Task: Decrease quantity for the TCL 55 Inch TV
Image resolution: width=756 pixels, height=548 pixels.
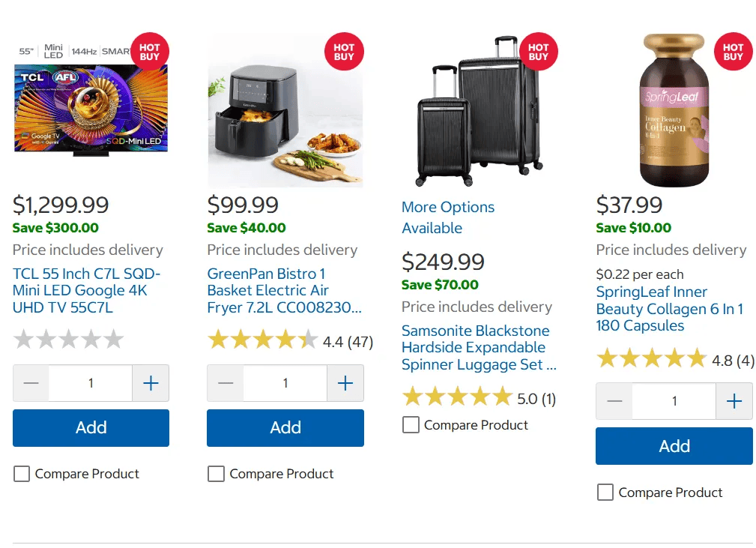Action: coord(31,383)
